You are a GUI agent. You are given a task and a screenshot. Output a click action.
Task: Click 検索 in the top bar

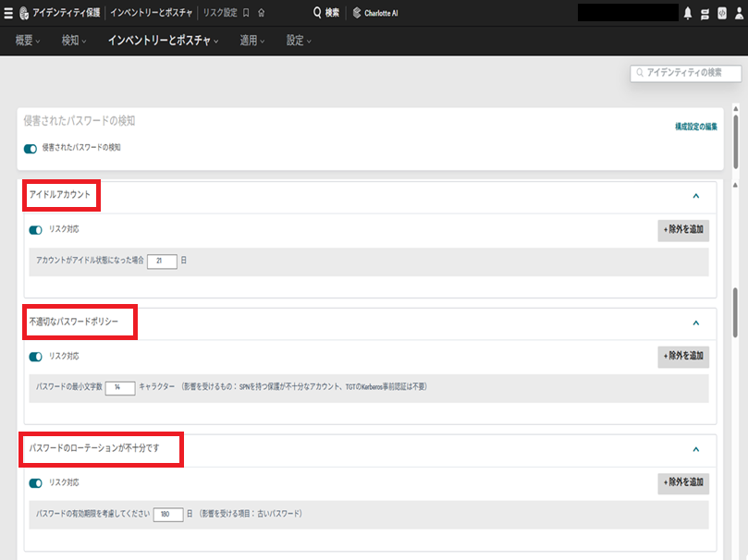tap(332, 13)
